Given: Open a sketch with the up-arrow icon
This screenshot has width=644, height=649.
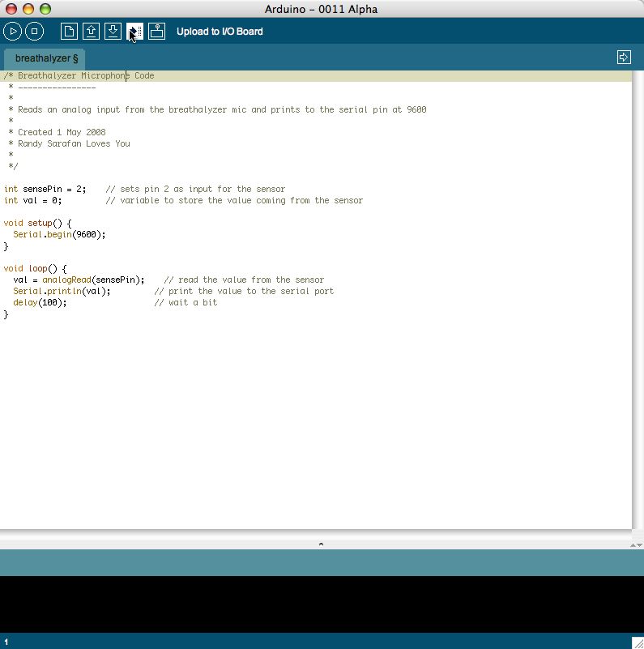Looking at the screenshot, I should 91,32.
